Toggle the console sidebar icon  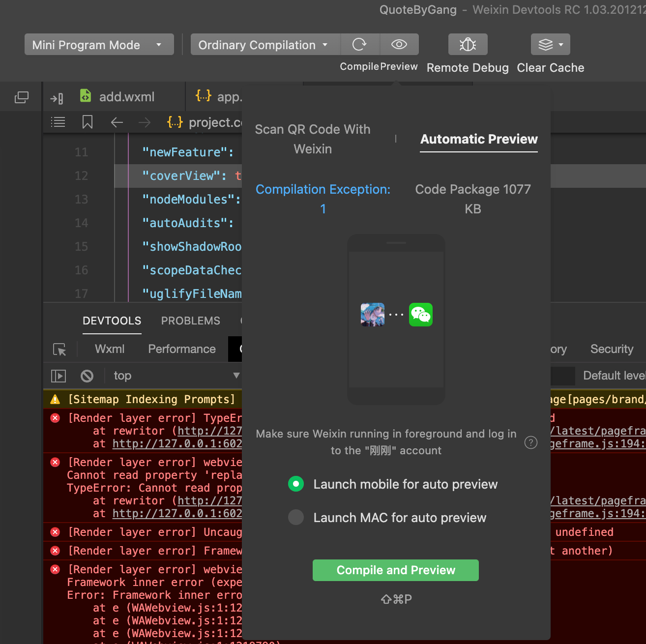click(59, 376)
